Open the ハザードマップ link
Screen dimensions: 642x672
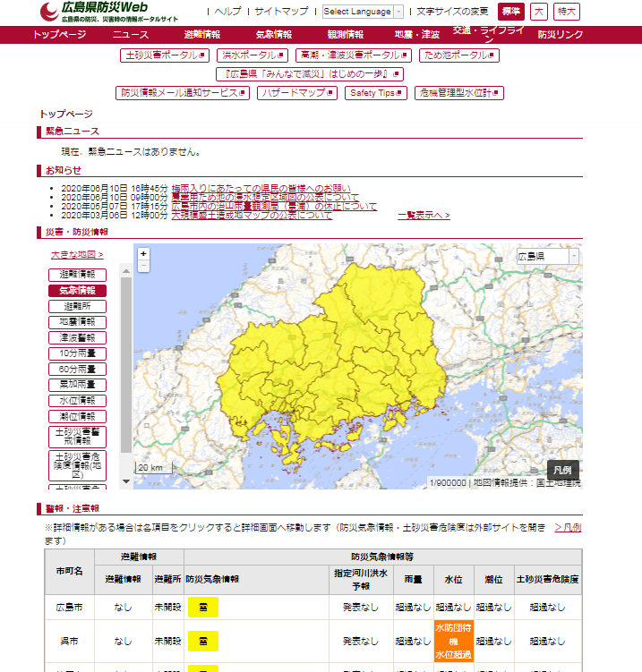[297, 93]
